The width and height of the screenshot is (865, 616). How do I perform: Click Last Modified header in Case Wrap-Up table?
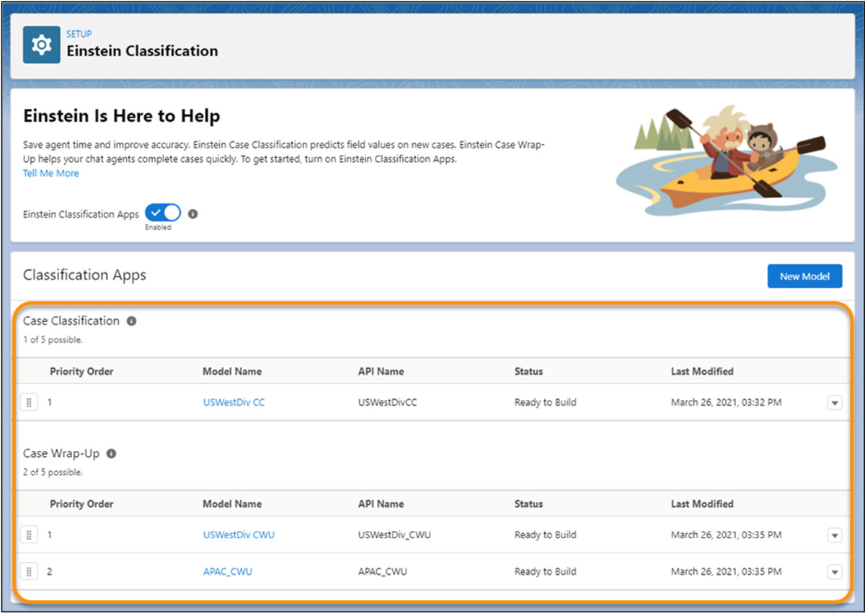(701, 504)
